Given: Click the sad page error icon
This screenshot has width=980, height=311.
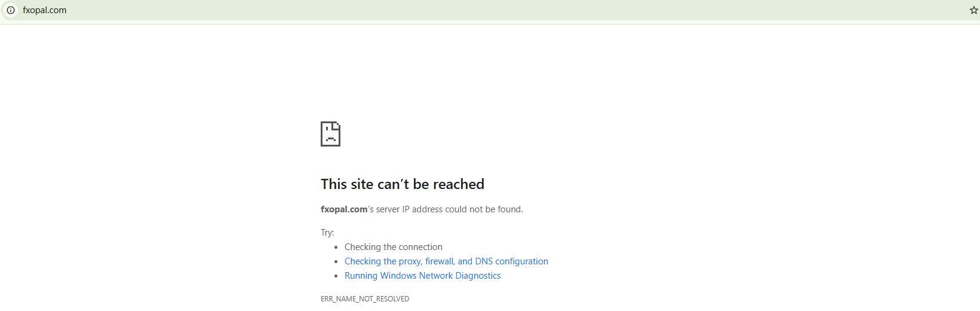Looking at the screenshot, I should 330,134.
